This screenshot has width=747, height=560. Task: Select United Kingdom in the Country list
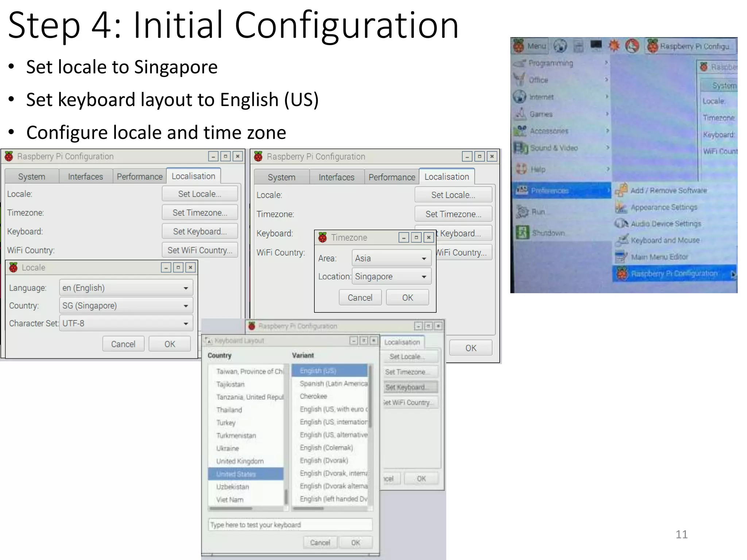tap(245, 461)
